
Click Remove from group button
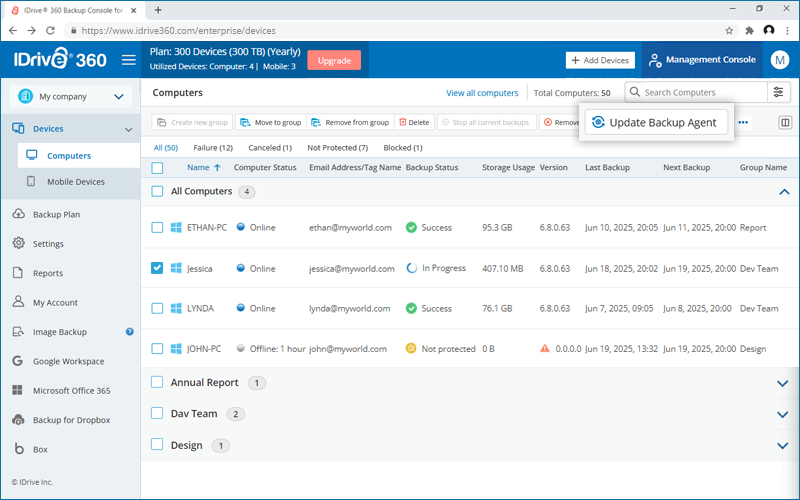tap(351, 122)
